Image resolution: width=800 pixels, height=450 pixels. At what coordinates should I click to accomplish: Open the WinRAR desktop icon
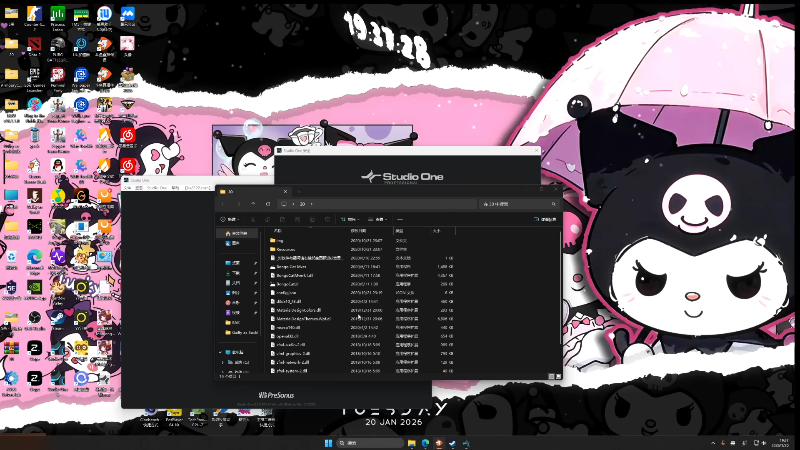pyautogui.click(x=11, y=350)
